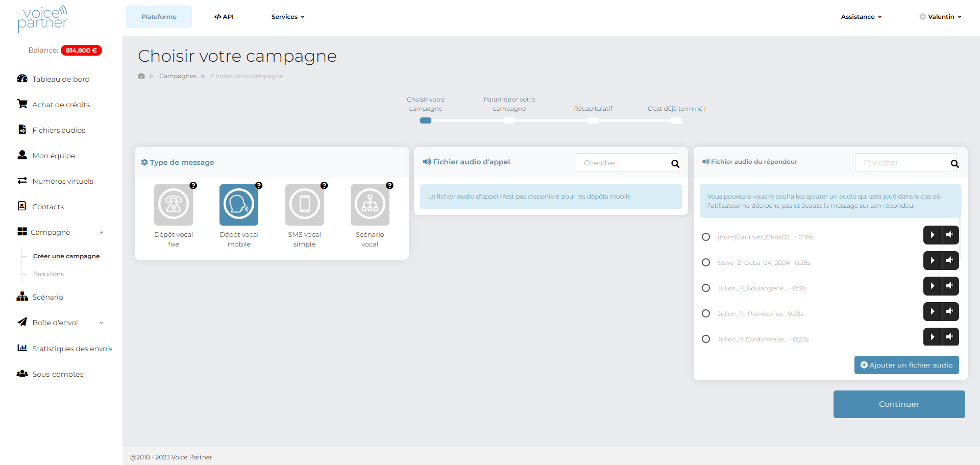The width and height of the screenshot is (980, 465).
Task: Click the home icon in breadcrumb
Action: coord(141,76)
